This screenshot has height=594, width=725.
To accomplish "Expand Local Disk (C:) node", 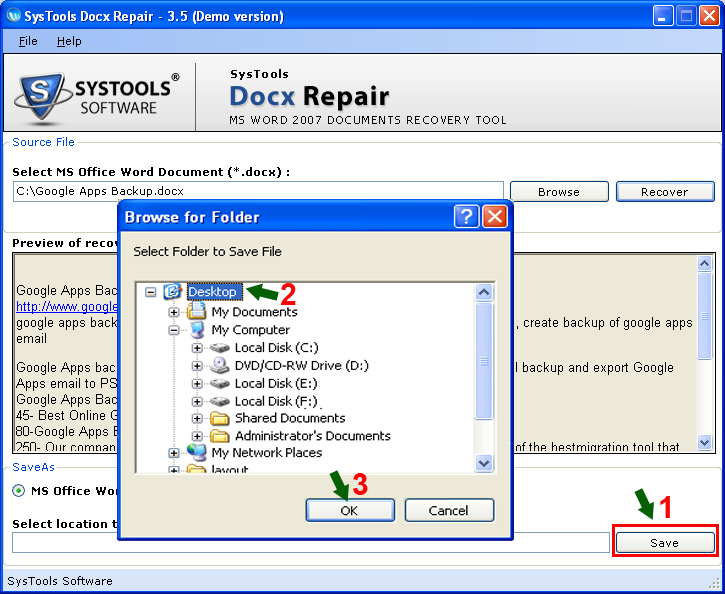I will coord(197,348).
